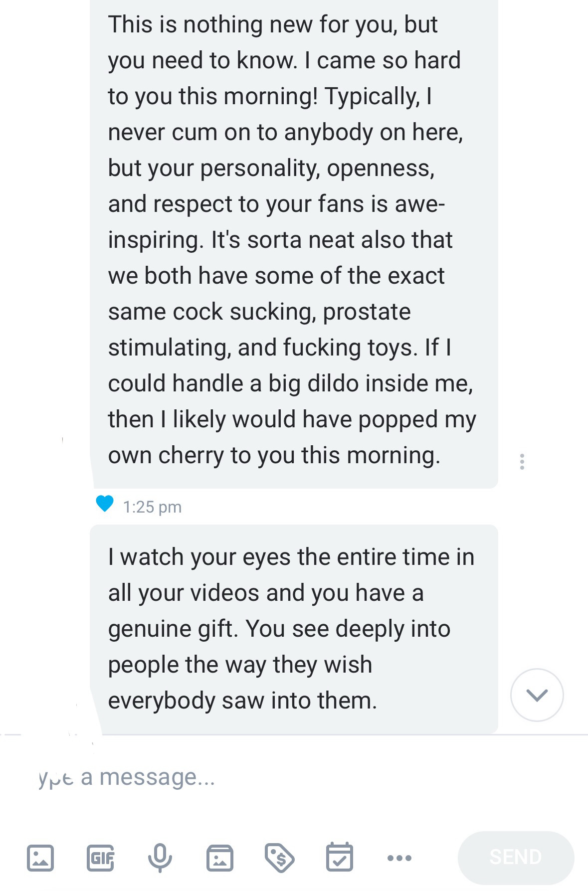Open the GIF picker

coord(100,858)
